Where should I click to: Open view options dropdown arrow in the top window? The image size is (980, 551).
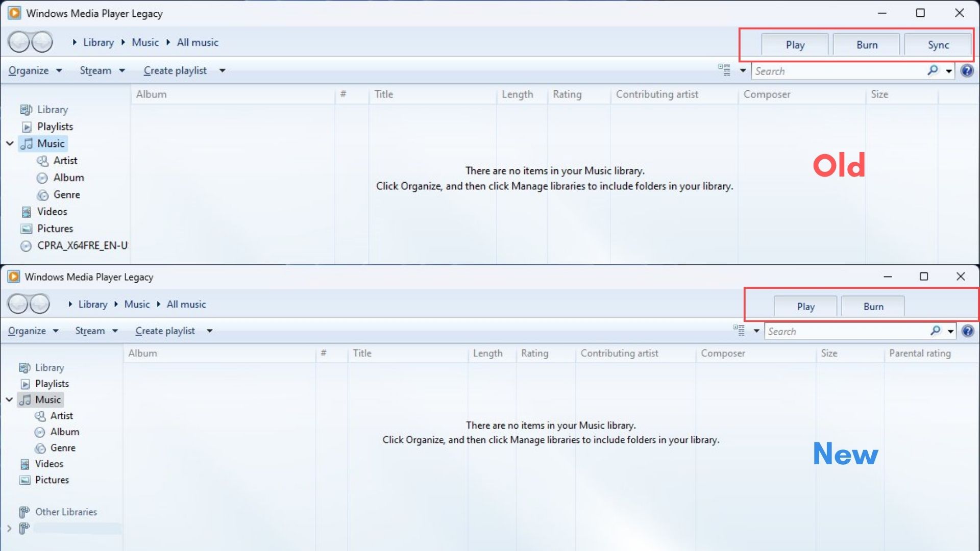(x=743, y=70)
